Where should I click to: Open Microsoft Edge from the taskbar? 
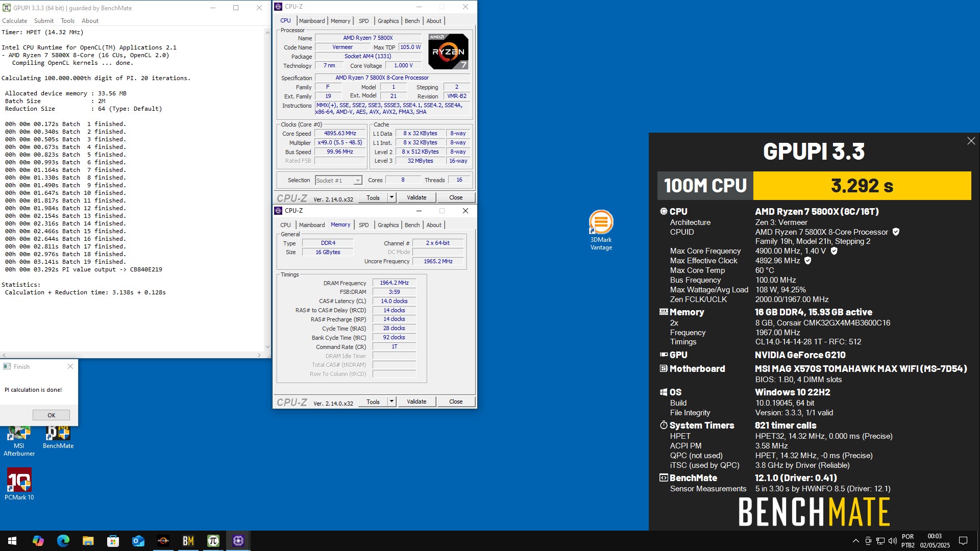[63, 541]
